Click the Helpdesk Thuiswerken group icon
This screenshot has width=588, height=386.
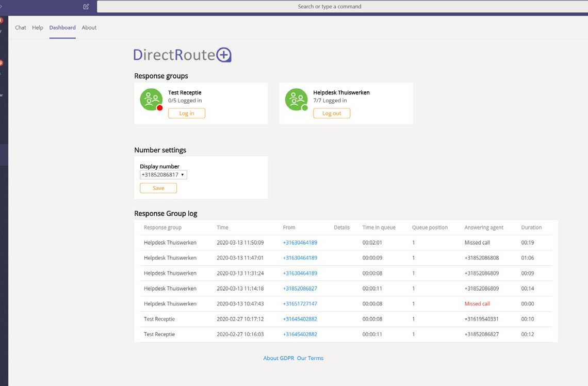tap(296, 100)
